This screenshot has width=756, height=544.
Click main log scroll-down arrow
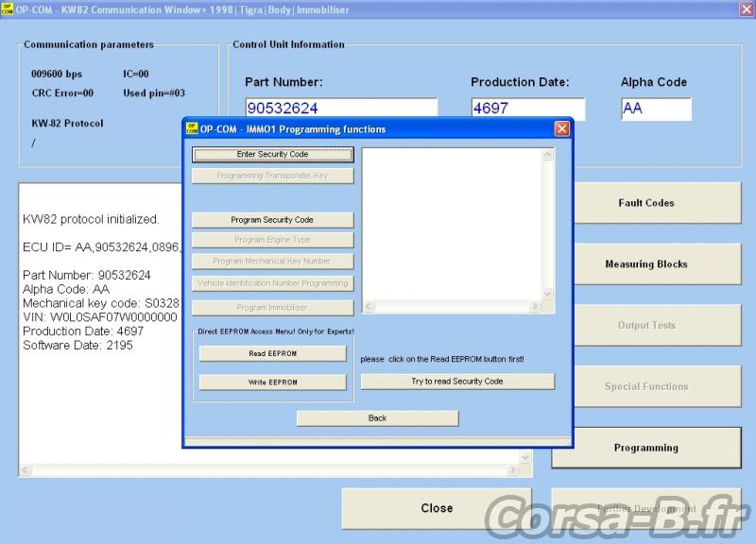pyautogui.click(x=525, y=458)
